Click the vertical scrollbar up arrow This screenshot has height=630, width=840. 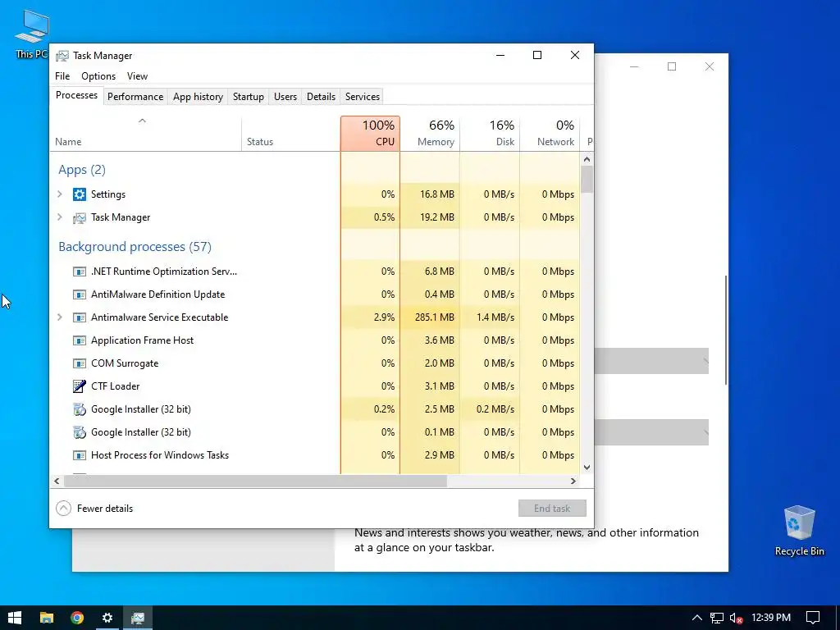pos(587,159)
